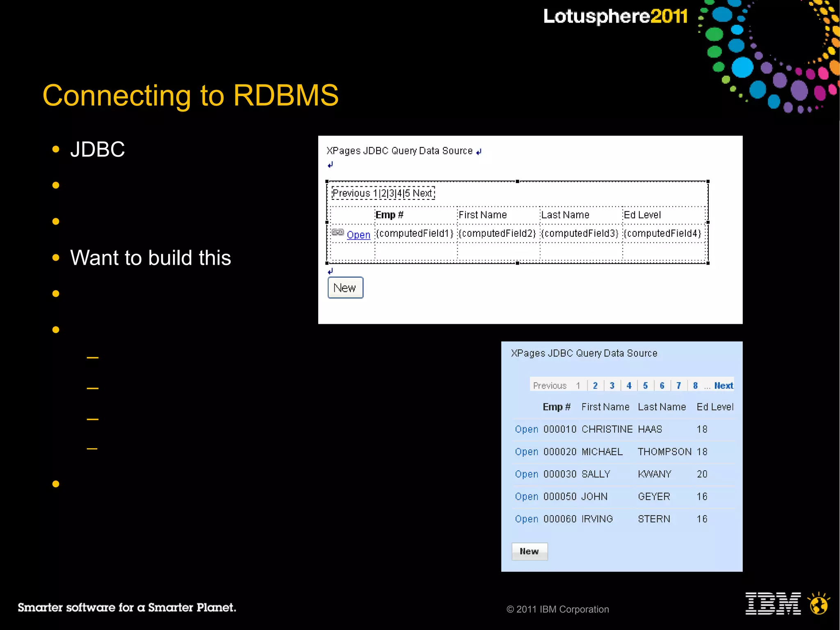The height and width of the screenshot is (630, 840).
Task: Click the New button in the blue preview panel
Action: (529, 551)
